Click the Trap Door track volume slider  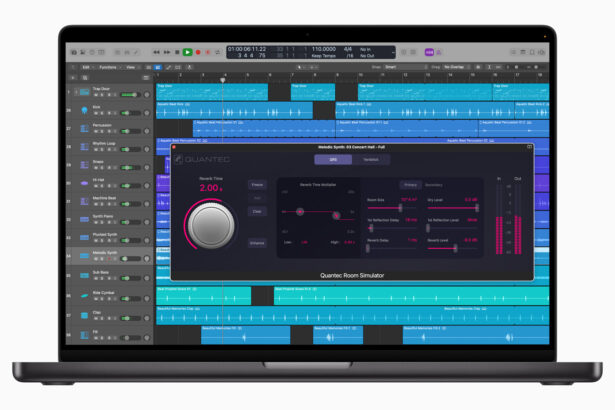(131, 95)
